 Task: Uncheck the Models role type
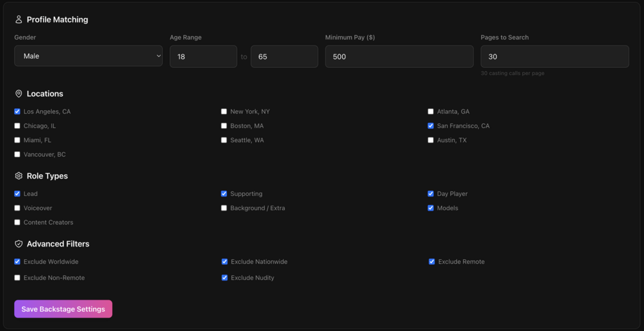[x=431, y=208]
